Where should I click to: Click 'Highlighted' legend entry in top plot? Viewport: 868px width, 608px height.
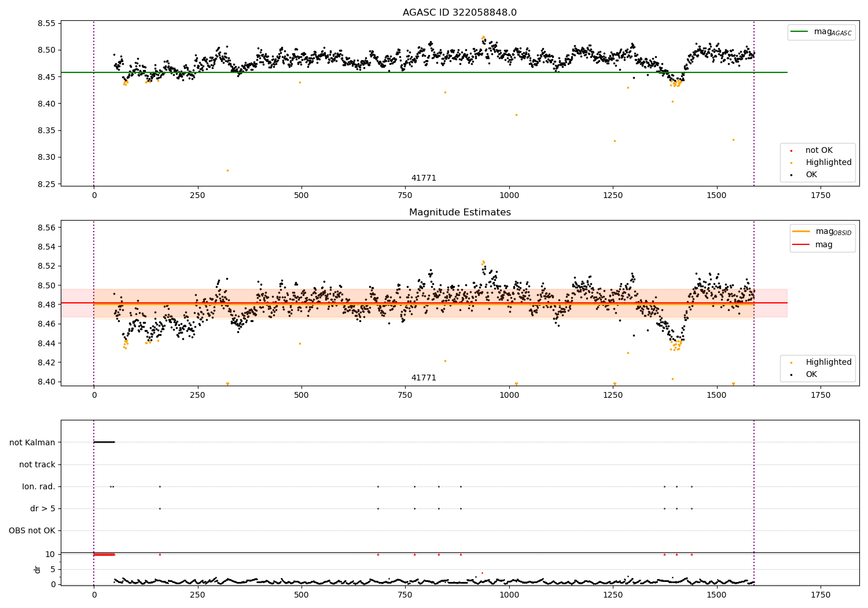click(829, 163)
